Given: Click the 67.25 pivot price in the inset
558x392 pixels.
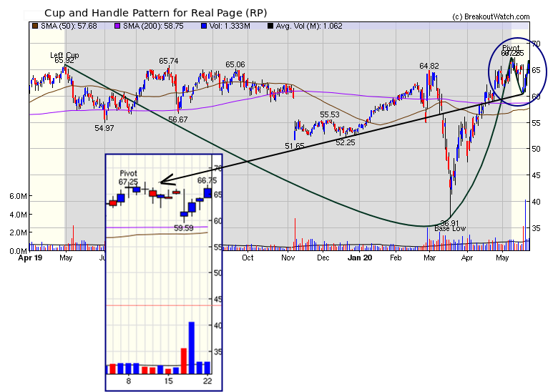Looking at the screenshot, I should (128, 182).
